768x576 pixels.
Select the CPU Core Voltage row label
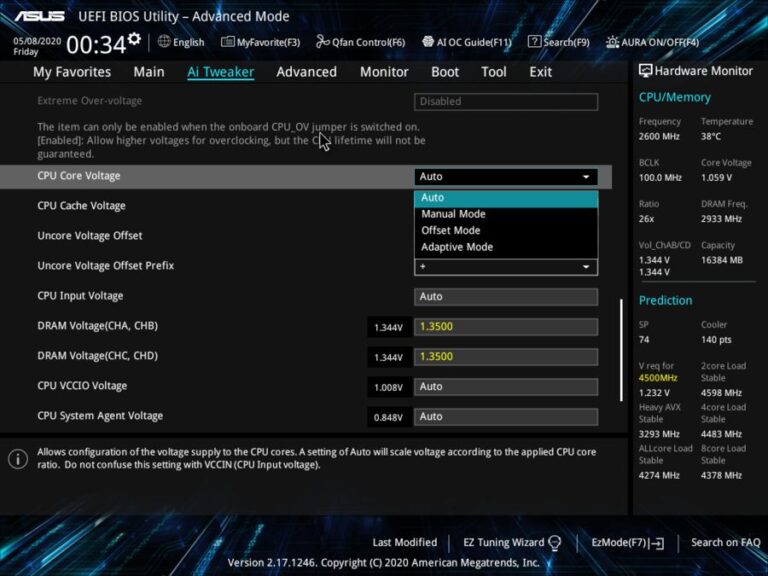pos(79,176)
